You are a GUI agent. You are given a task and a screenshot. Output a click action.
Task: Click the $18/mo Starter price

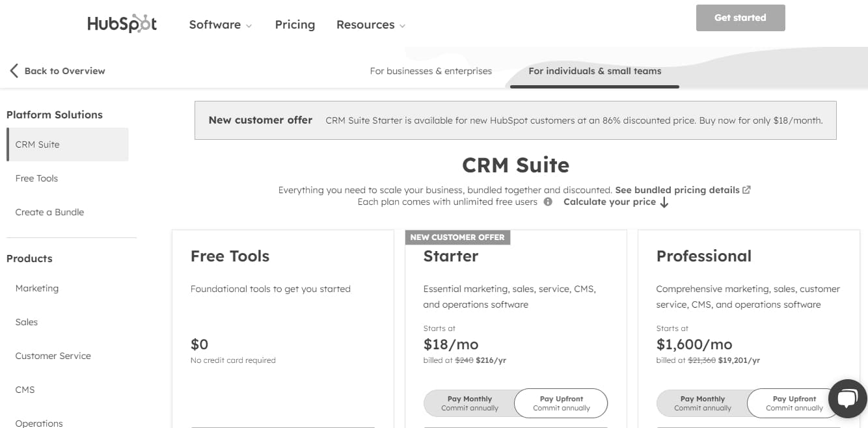(451, 344)
